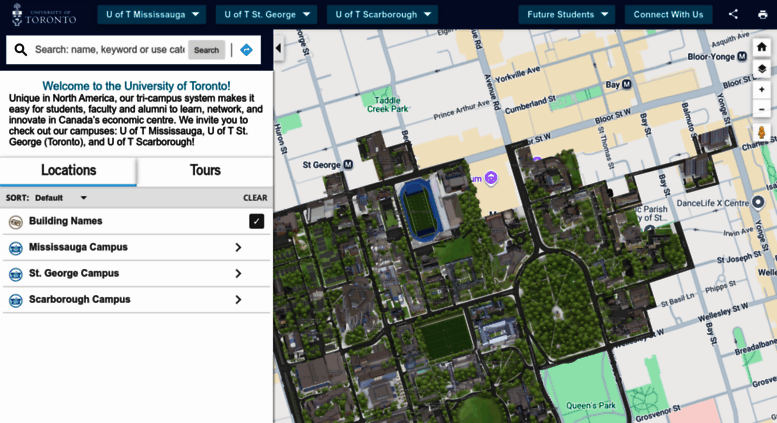The height and width of the screenshot is (423, 777).
Task: Open the Future Students dropdown
Action: coord(567,14)
